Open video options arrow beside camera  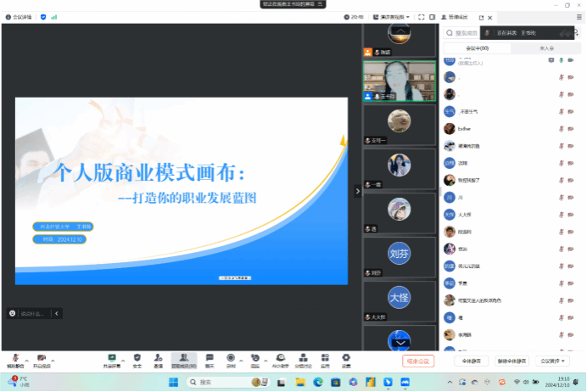tap(53, 361)
